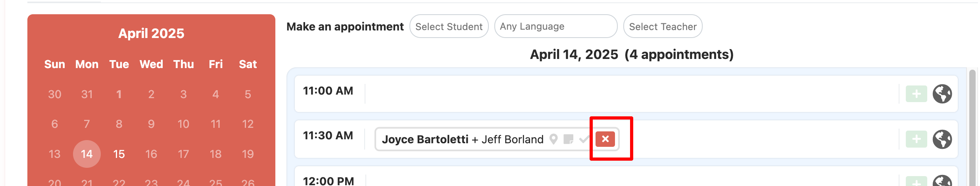The width and height of the screenshot is (980, 186).
Task: Add appointment at 11:00 AM
Action: tap(916, 94)
